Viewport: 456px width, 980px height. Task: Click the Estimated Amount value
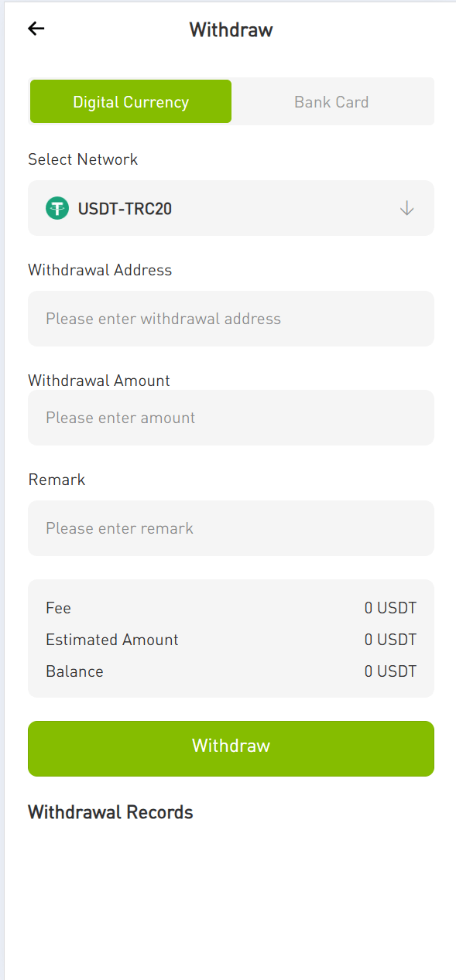[x=390, y=640]
